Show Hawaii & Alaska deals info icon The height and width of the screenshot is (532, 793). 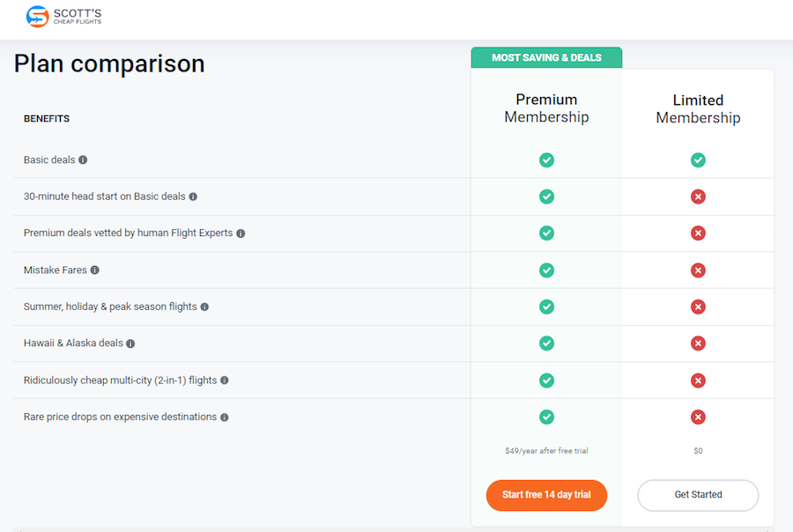coord(130,344)
